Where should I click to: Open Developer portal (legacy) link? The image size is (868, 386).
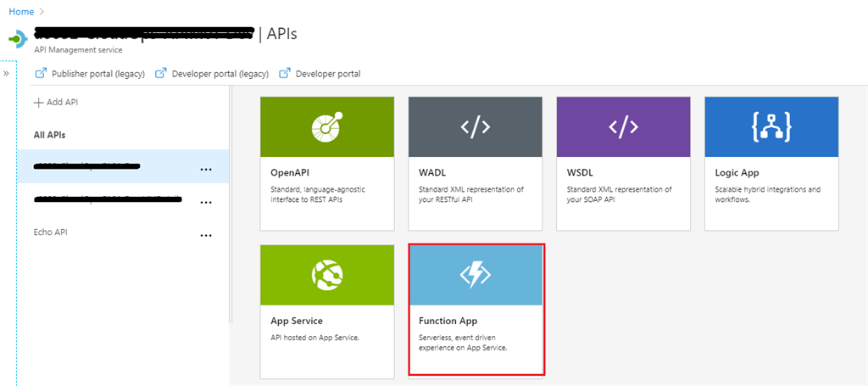(x=213, y=74)
